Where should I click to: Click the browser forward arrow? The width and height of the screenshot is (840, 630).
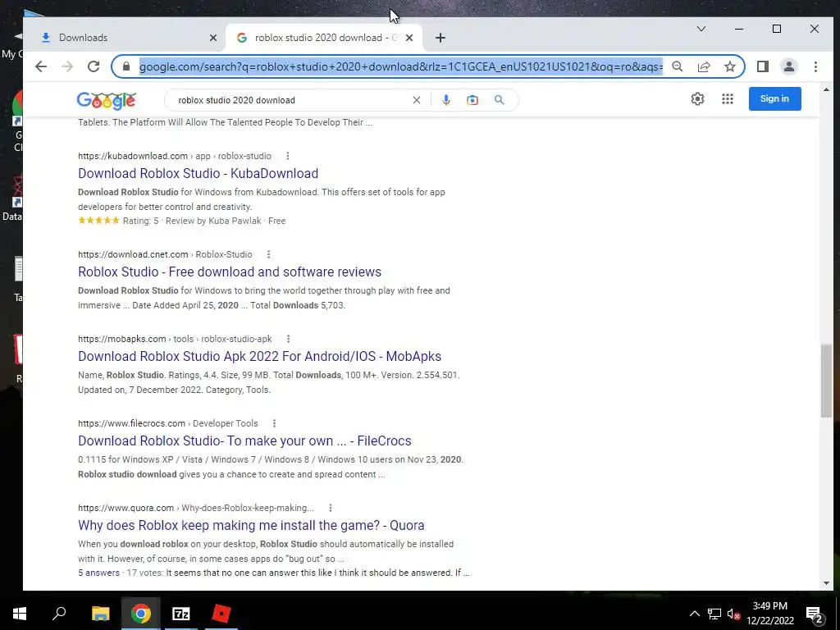[67, 66]
